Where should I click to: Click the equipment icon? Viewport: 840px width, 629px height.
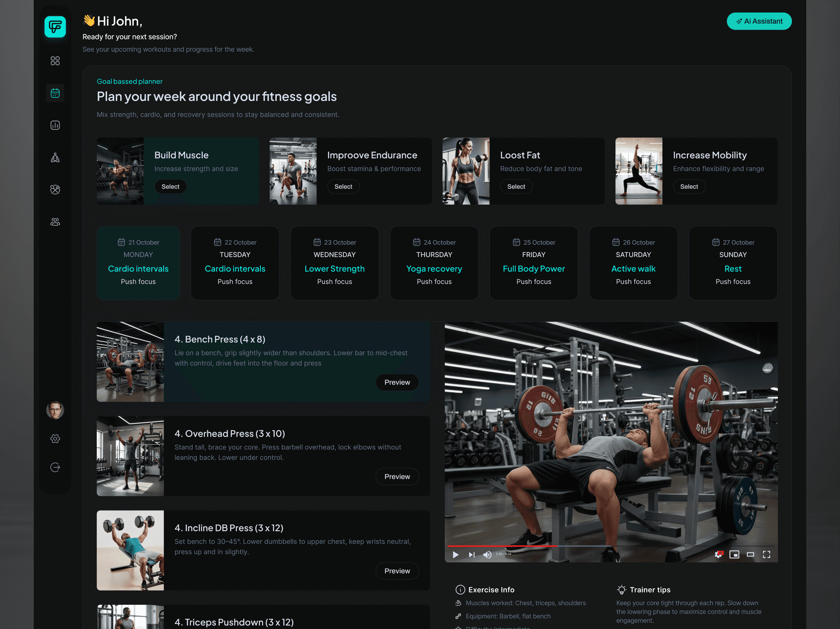[458, 616]
